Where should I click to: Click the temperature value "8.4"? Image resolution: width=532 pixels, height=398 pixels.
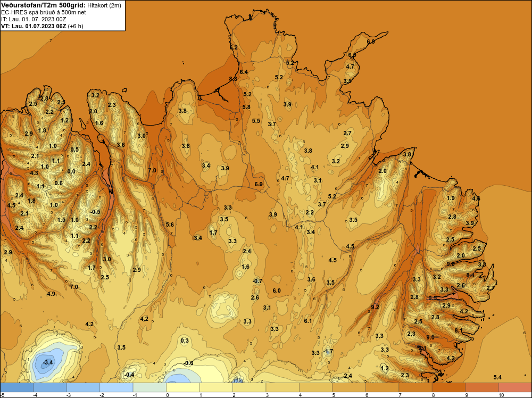click(470, 275)
